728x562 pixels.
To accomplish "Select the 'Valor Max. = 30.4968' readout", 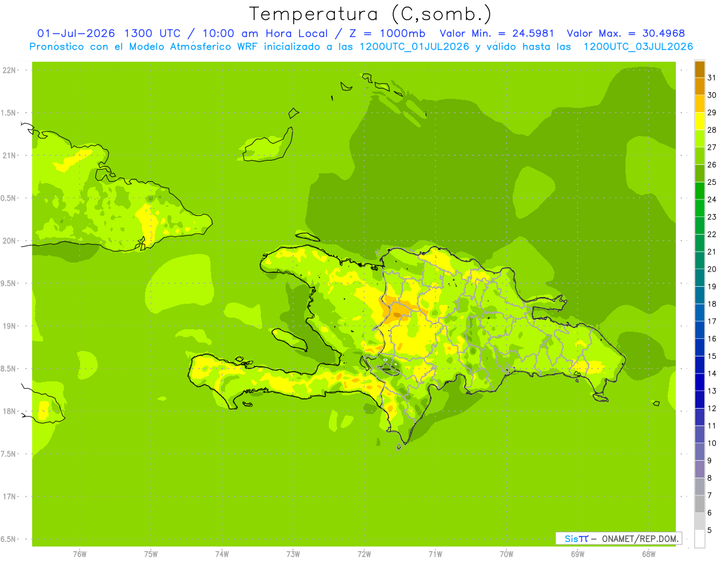I will 627,34.
